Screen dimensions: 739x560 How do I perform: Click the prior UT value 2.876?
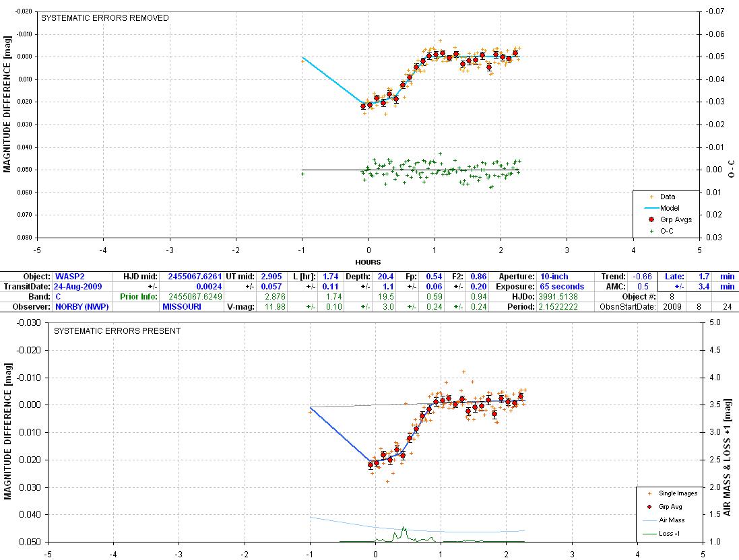[x=275, y=297]
